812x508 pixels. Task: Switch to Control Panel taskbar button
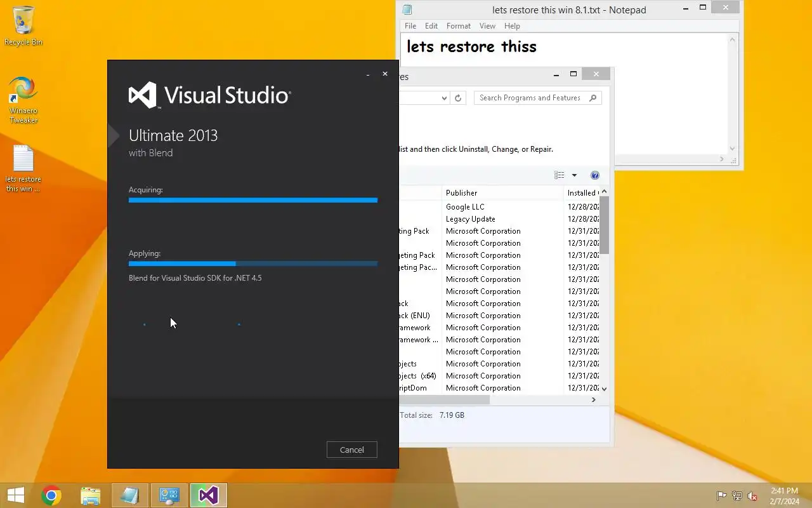(169, 495)
